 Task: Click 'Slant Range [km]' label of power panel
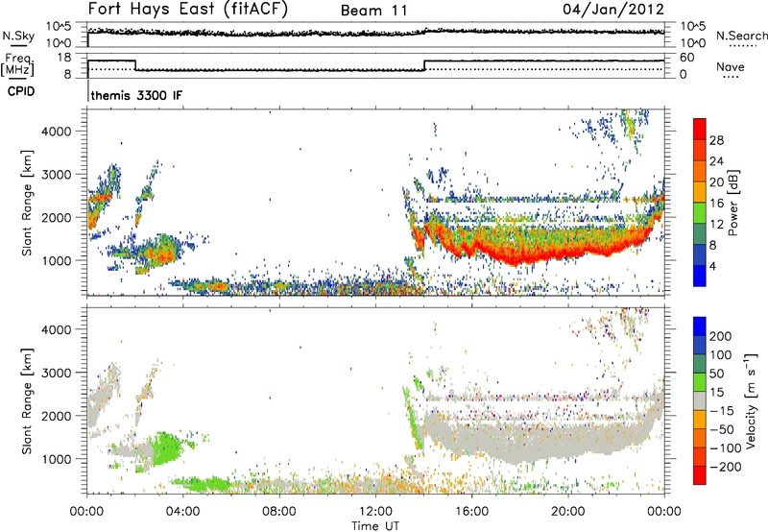(27, 203)
